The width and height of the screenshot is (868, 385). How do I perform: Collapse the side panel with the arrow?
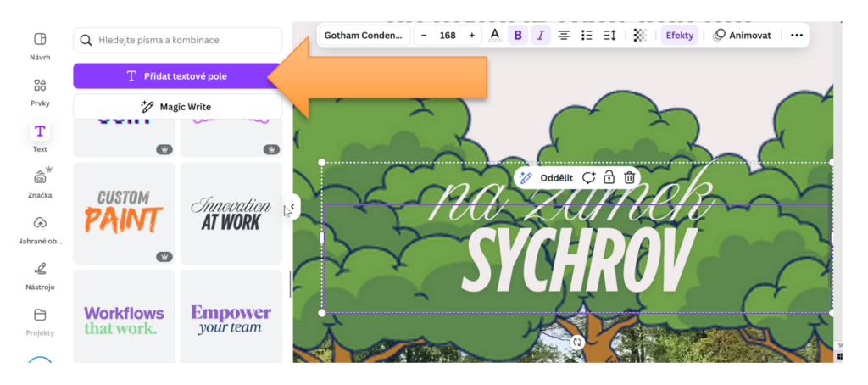click(292, 206)
